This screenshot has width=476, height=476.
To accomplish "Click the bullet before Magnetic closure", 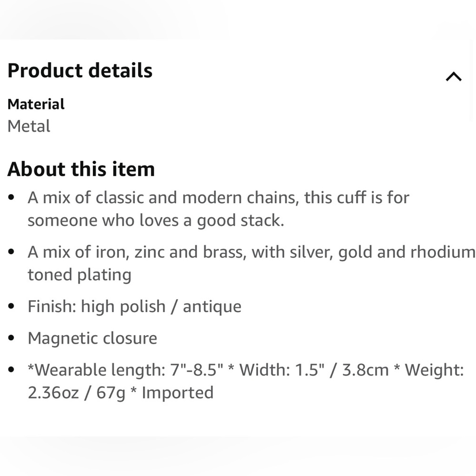I will coord(12,338).
